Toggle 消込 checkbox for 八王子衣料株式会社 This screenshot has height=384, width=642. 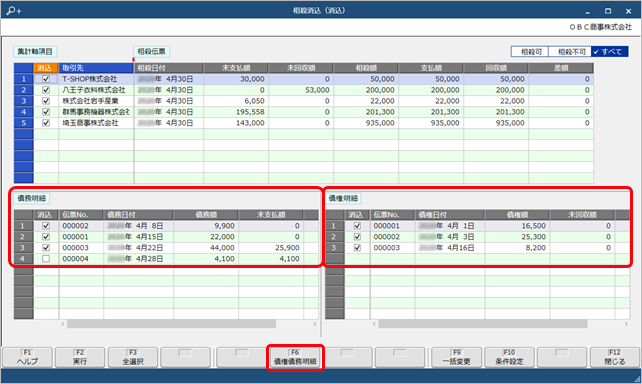pos(46,90)
